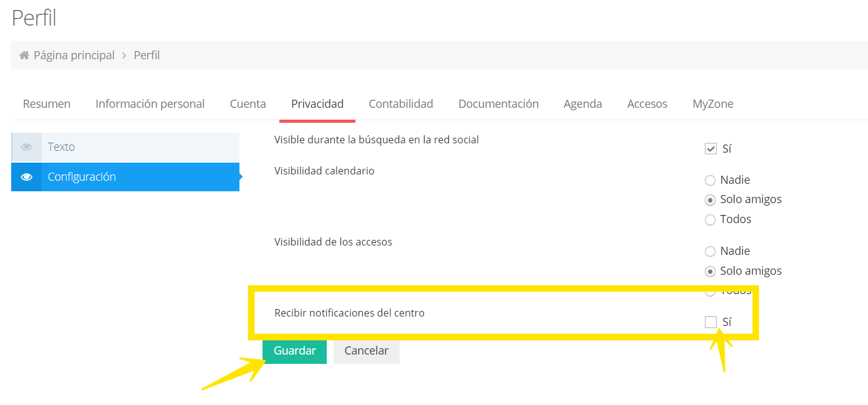Enable Sí for Recibir notificaciones del centro
Viewport: 868px width, 405px height.
tap(710, 322)
